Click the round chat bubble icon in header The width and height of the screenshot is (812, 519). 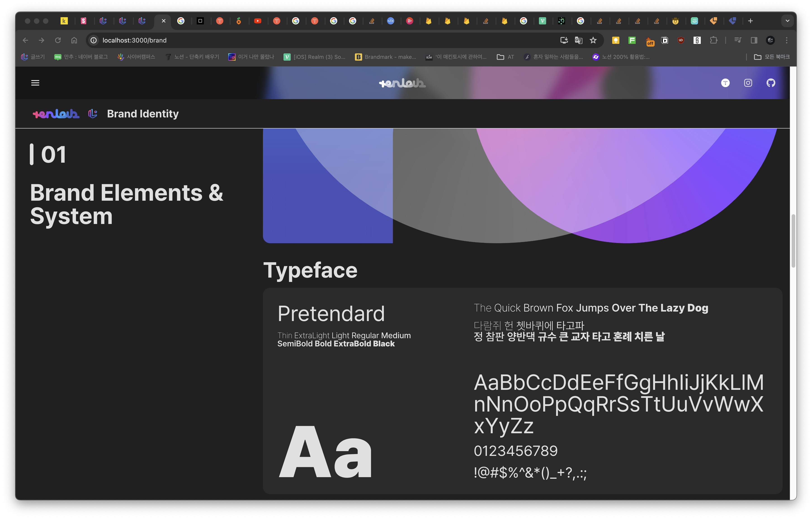coord(725,83)
